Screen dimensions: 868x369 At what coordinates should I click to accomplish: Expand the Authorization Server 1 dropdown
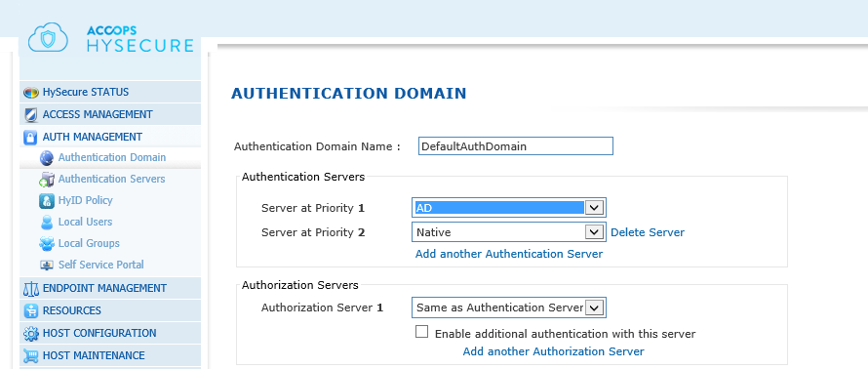[x=509, y=307]
